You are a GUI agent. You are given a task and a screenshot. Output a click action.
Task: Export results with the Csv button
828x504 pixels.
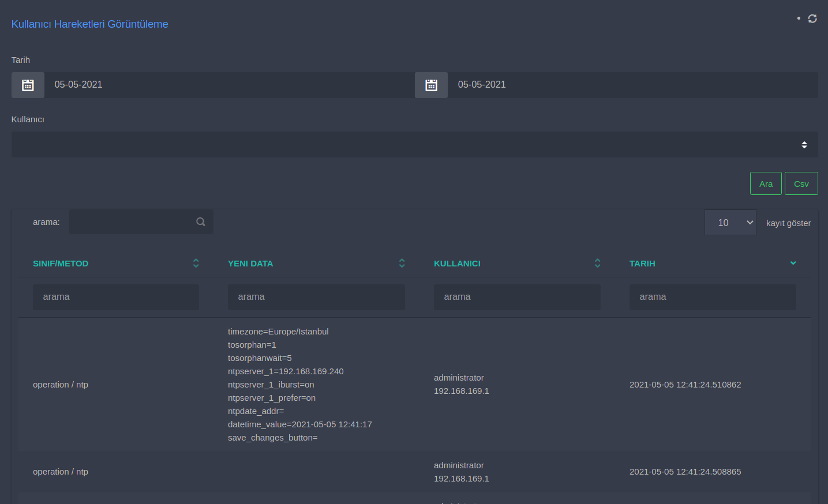(801, 183)
